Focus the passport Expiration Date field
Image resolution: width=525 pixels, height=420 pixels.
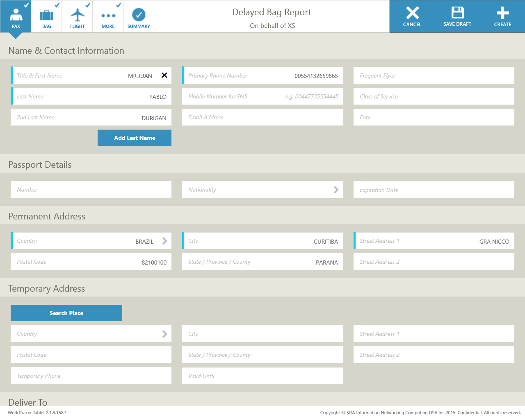[x=434, y=189]
